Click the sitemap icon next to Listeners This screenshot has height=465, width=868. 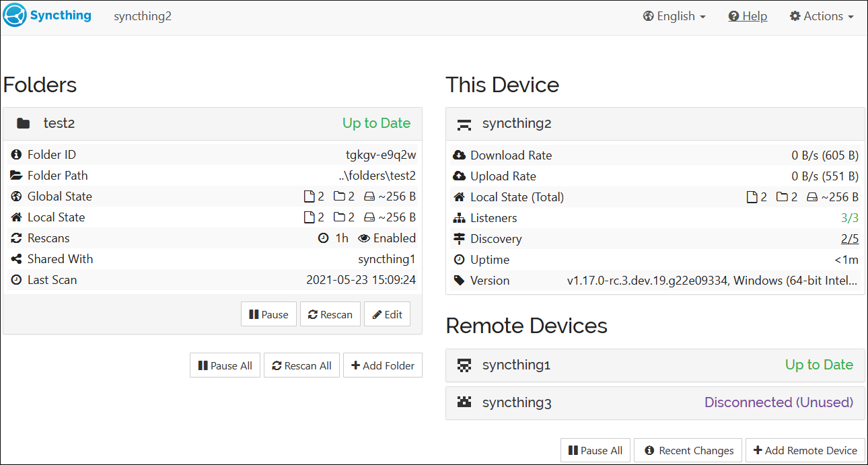(x=460, y=218)
